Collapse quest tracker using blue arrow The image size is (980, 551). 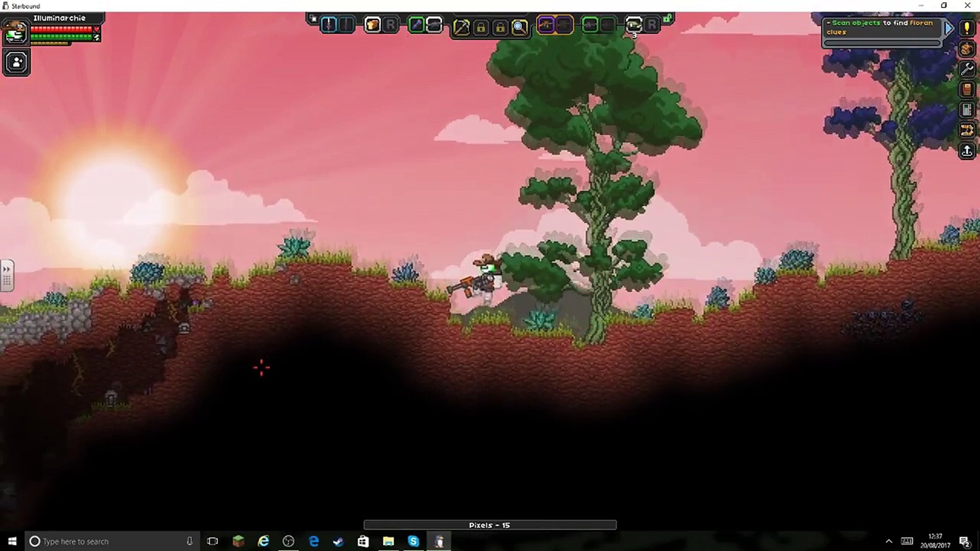coord(948,28)
